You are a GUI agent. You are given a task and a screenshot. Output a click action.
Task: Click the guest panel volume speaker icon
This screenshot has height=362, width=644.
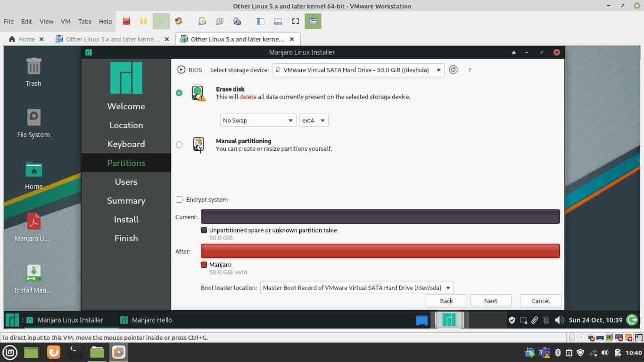(x=559, y=320)
